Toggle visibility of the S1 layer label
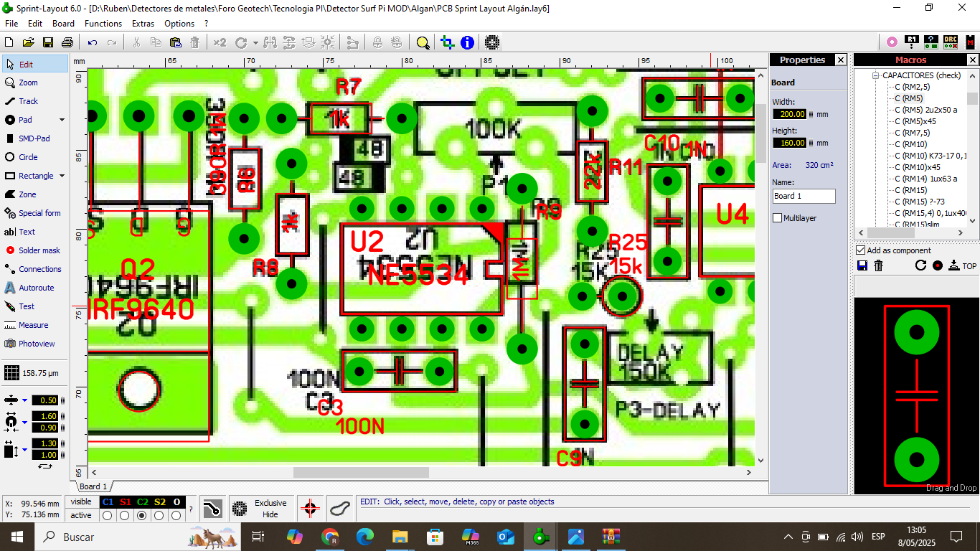The width and height of the screenshot is (980, 551). [125, 502]
